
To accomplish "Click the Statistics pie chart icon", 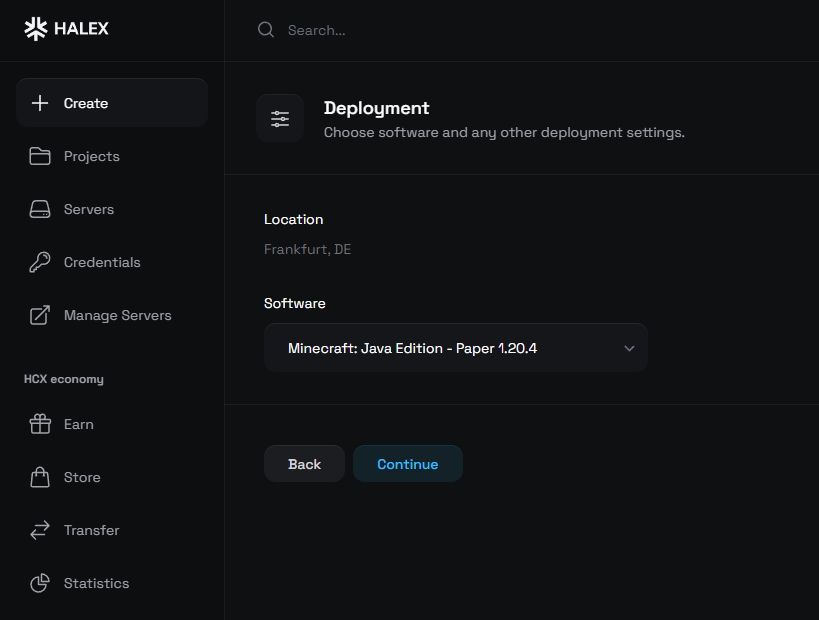I will pyautogui.click(x=40, y=583).
